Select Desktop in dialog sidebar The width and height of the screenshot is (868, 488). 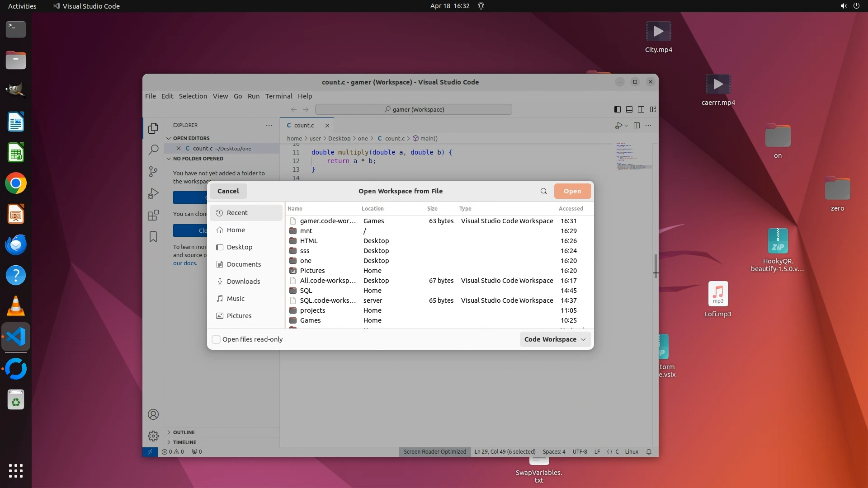click(240, 247)
